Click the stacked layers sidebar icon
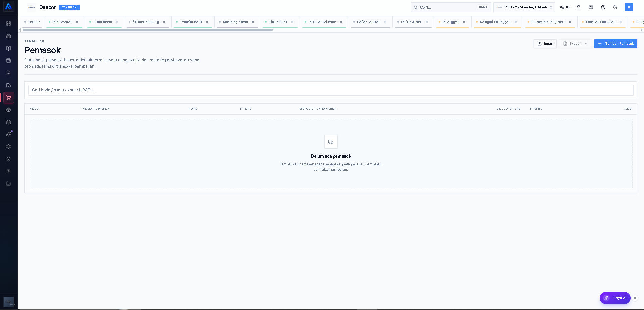The image size is (644, 310). pyautogui.click(x=9, y=122)
